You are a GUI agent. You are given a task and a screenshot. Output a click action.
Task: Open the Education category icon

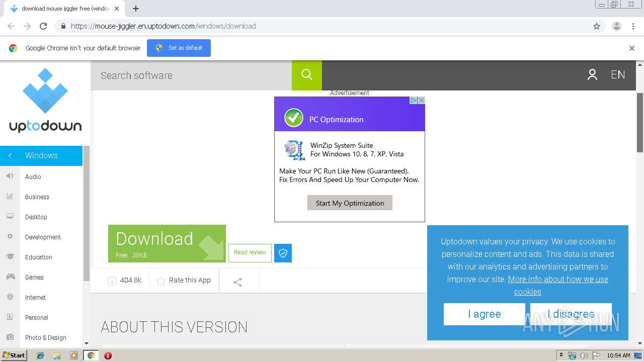(x=10, y=256)
